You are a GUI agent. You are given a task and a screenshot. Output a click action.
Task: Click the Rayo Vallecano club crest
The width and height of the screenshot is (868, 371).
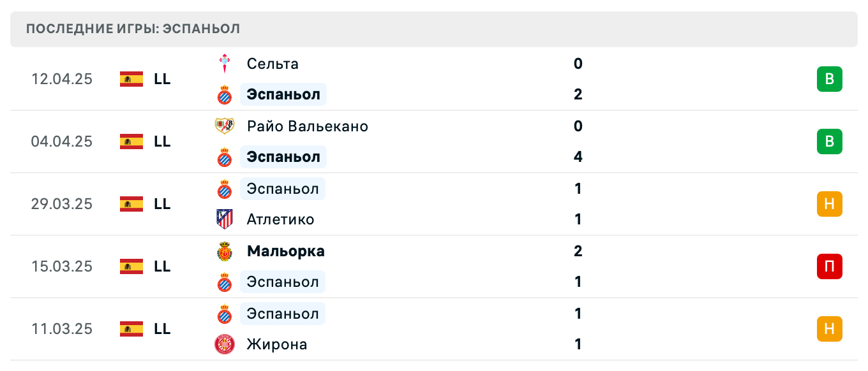point(224,126)
